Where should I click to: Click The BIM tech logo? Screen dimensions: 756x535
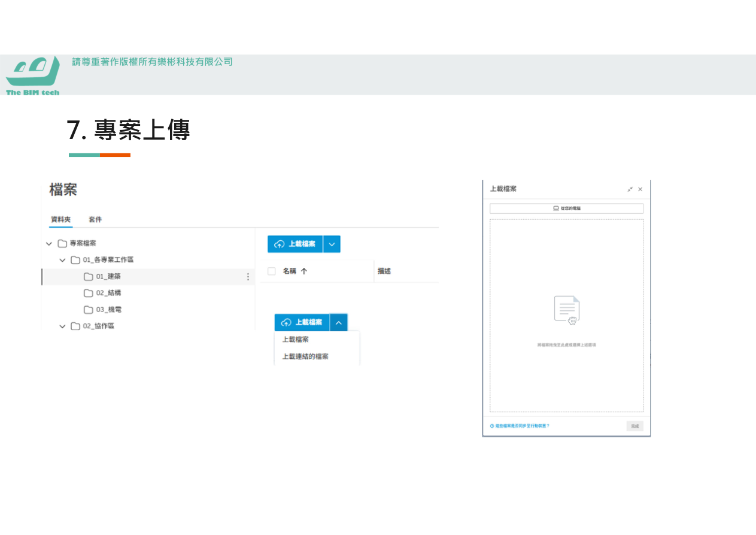tap(33, 75)
